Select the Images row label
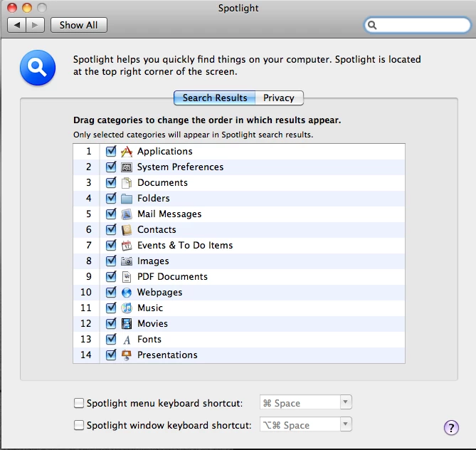This screenshot has width=476, height=450. pyautogui.click(x=153, y=261)
